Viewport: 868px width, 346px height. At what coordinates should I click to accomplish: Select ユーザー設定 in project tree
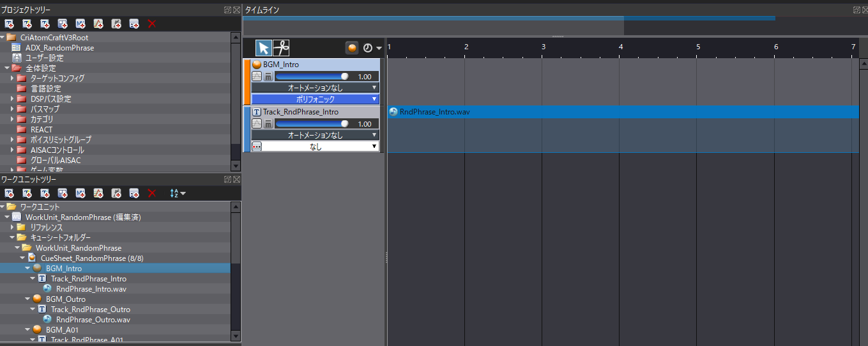[44, 58]
